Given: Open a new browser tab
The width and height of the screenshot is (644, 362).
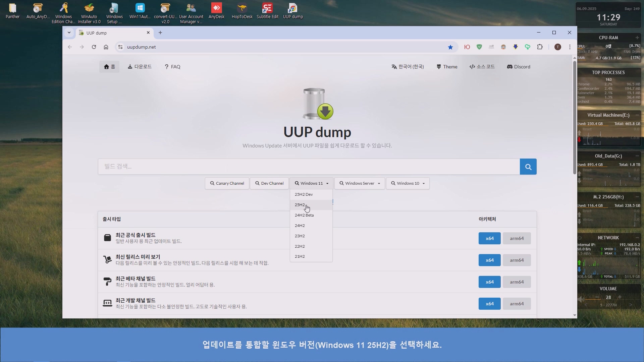Looking at the screenshot, I should tap(160, 33).
